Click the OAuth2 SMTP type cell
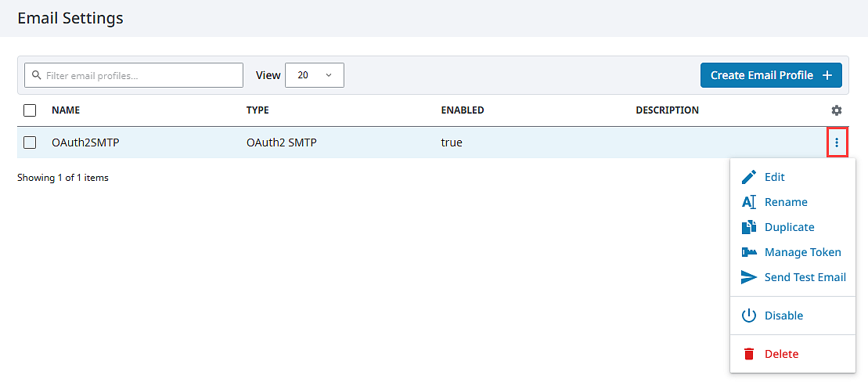Image resolution: width=868 pixels, height=386 pixels. [x=282, y=142]
